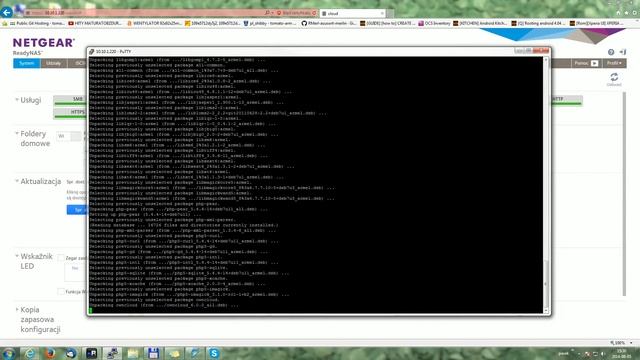This screenshot has height=360, width=640.
Task: Open the OCS Inventory bookmark
Action: point(434,24)
